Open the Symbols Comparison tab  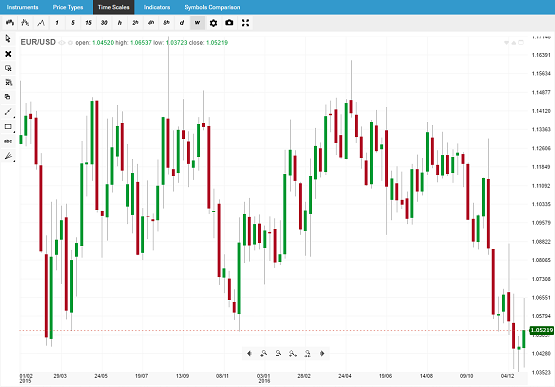coord(212,7)
